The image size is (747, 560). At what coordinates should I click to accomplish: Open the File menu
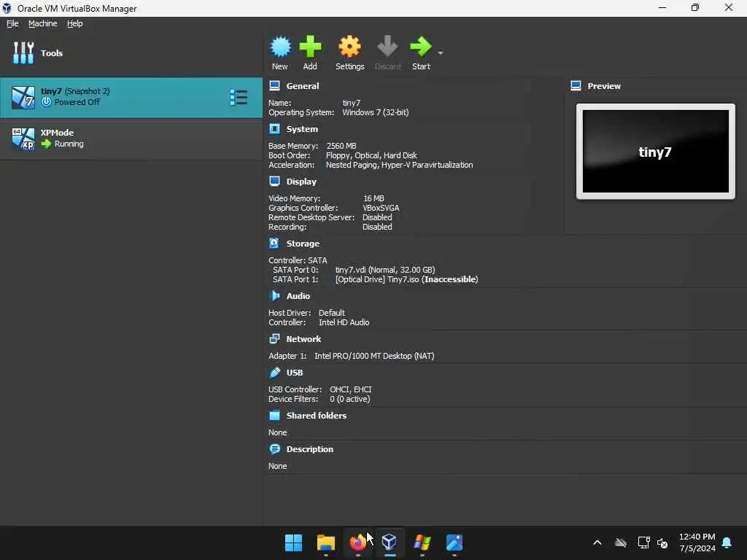coord(12,23)
